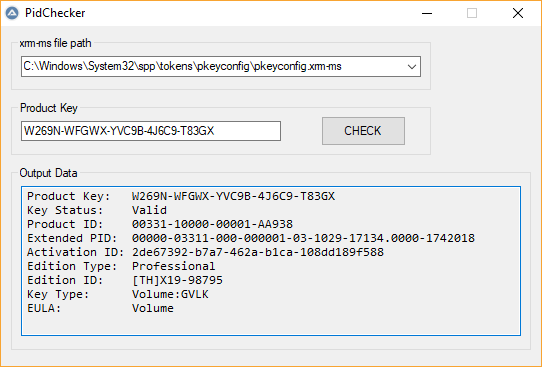Click the Extended PID value ending in 1742018
Viewport: 542px width, 367px height.
point(303,238)
